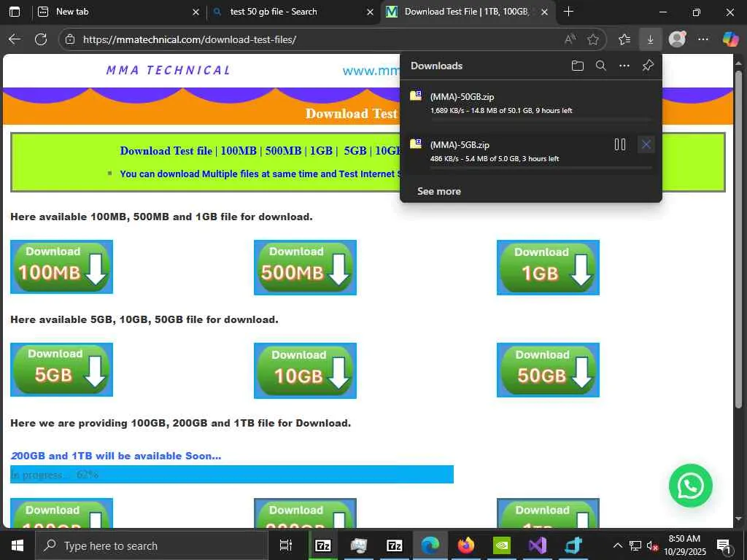747x560 pixels.
Task: Toggle the Read aloud icon
Action: coord(570,39)
